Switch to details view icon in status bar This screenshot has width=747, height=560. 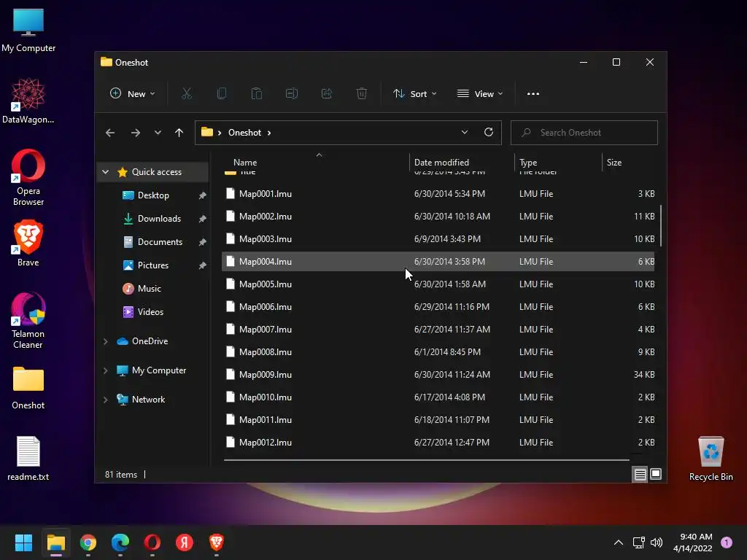click(x=640, y=474)
